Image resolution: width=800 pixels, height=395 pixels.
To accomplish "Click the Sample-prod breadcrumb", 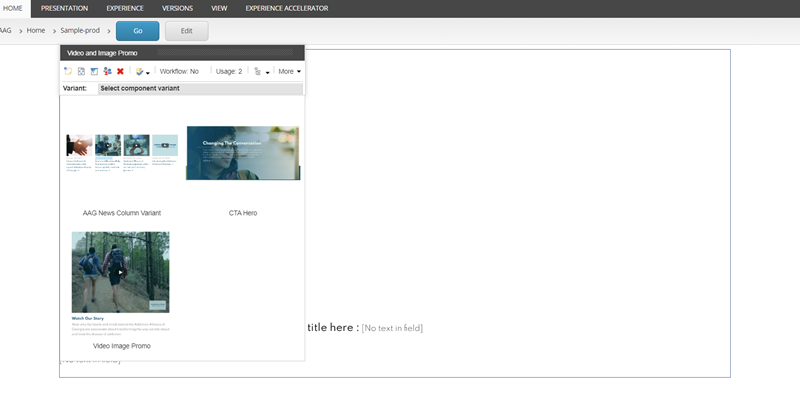I will click(80, 31).
